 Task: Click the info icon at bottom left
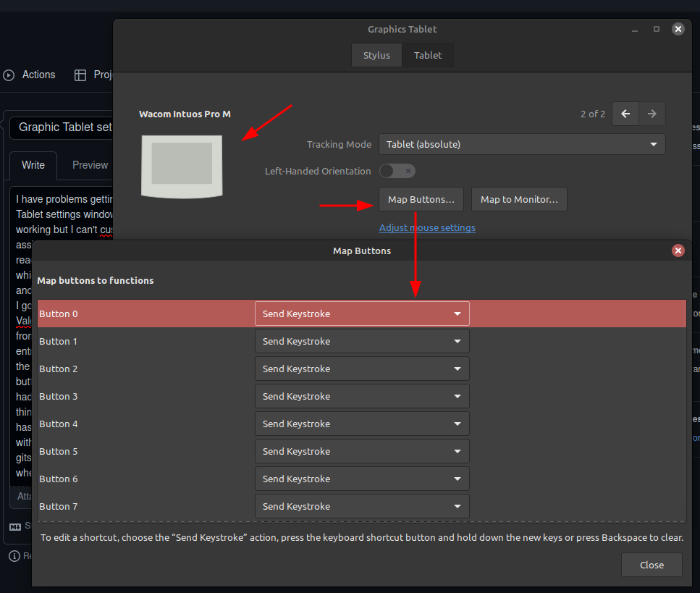click(15, 555)
